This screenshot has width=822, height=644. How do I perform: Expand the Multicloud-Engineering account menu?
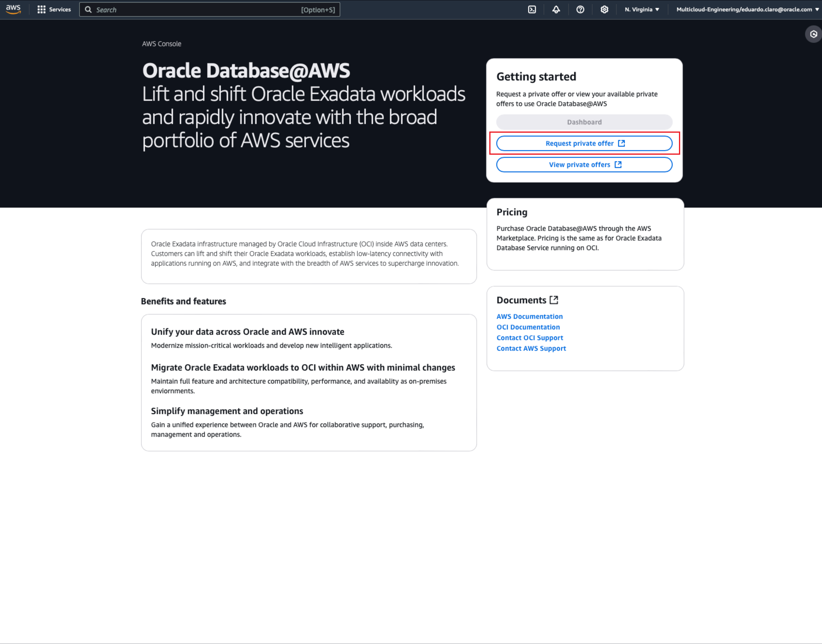(x=746, y=9)
